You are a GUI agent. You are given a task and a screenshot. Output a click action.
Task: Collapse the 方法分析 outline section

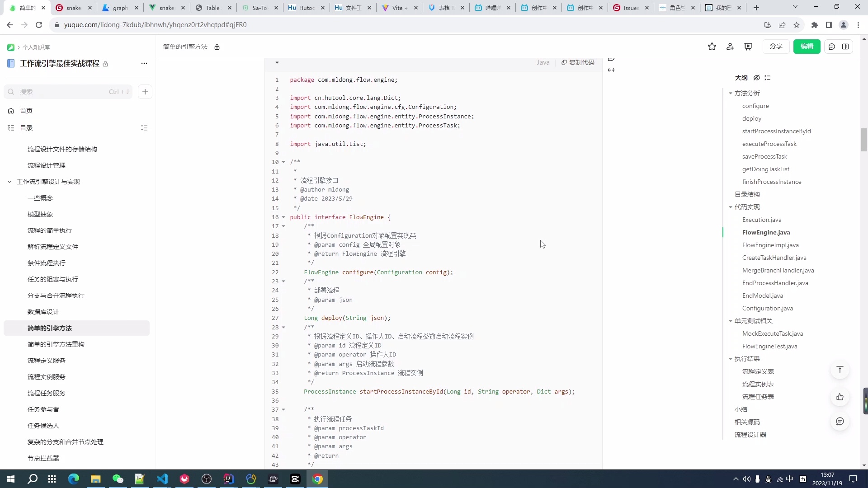tap(731, 93)
